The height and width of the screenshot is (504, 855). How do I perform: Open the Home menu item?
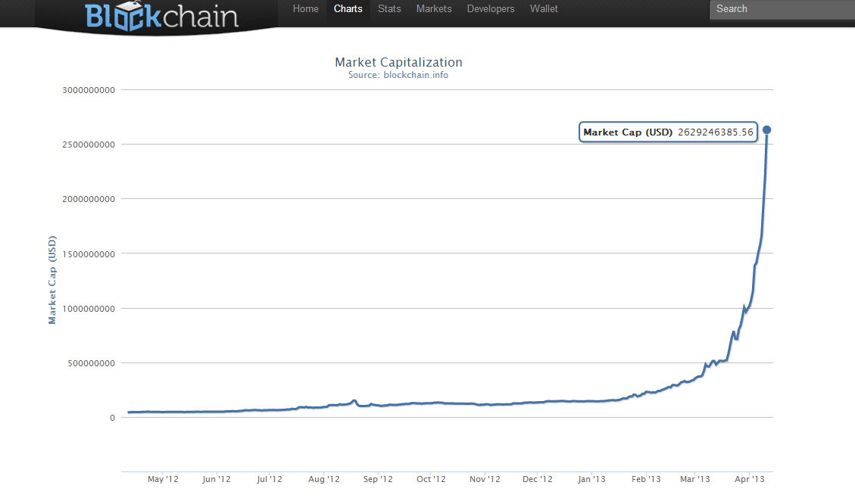pyautogui.click(x=305, y=9)
